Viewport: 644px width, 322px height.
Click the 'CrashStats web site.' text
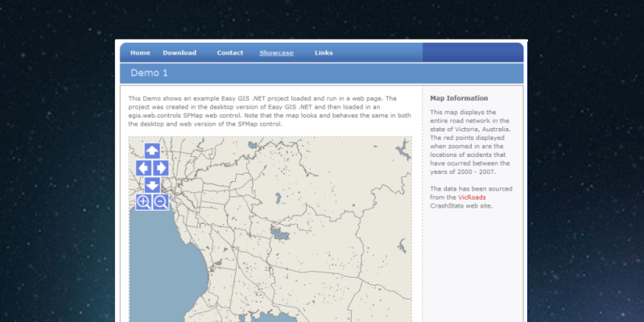(460, 206)
